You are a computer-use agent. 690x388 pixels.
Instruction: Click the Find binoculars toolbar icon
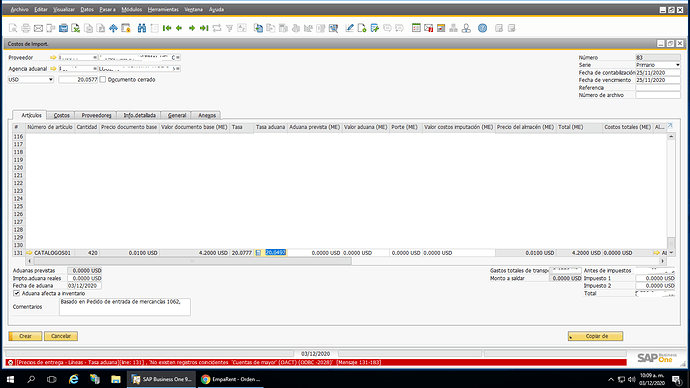142,28
